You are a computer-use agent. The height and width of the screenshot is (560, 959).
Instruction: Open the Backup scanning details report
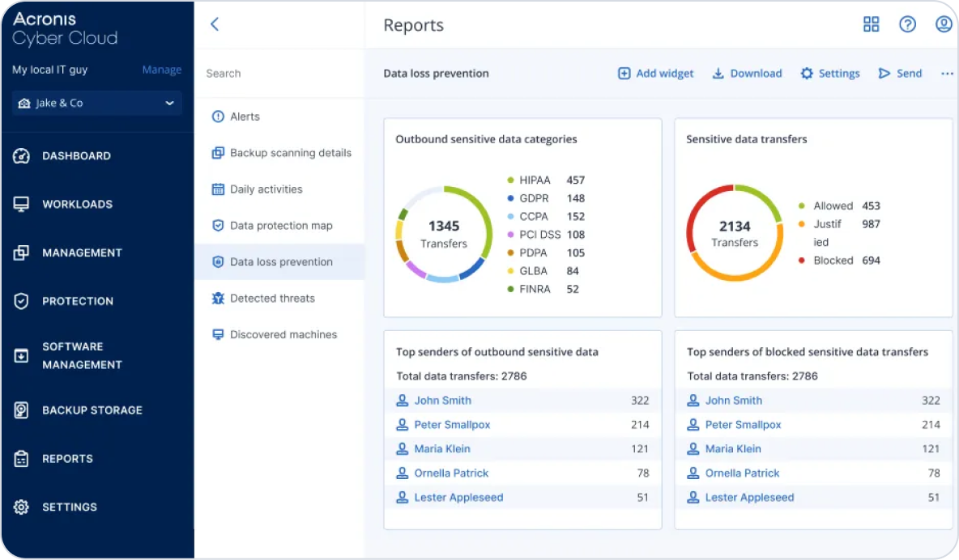[x=290, y=153]
